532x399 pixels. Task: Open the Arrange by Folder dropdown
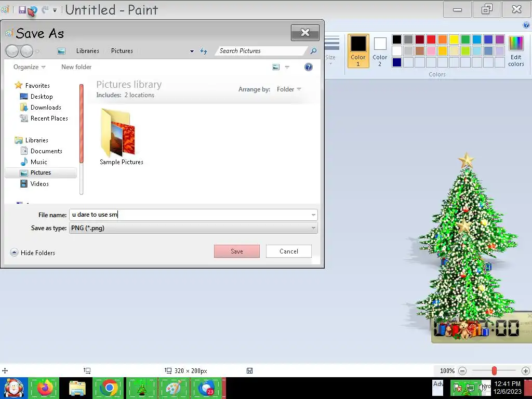click(289, 89)
